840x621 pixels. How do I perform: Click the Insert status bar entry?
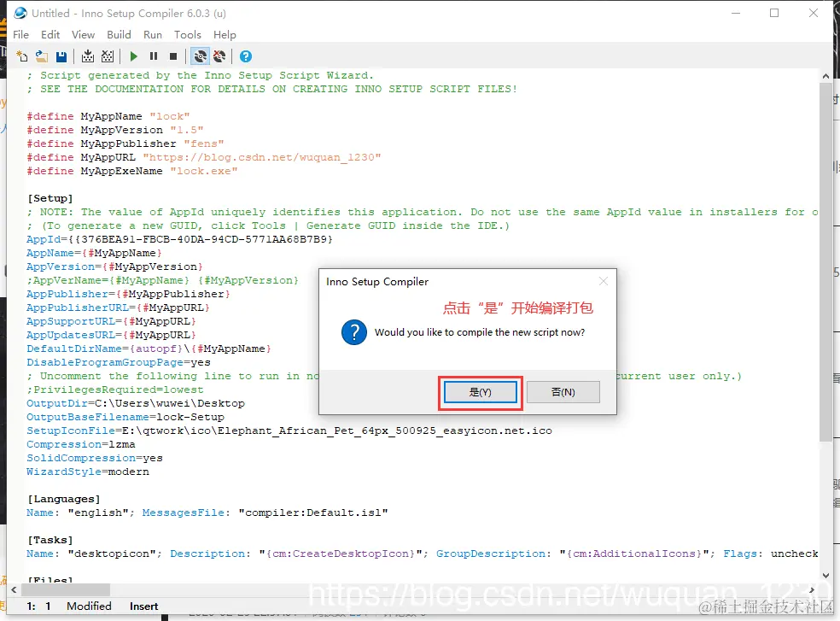[x=144, y=606]
